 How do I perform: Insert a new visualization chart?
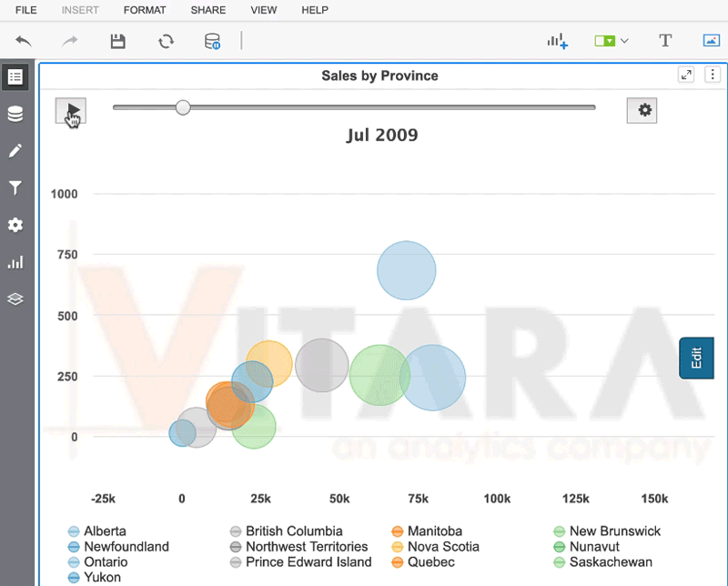[x=557, y=41]
